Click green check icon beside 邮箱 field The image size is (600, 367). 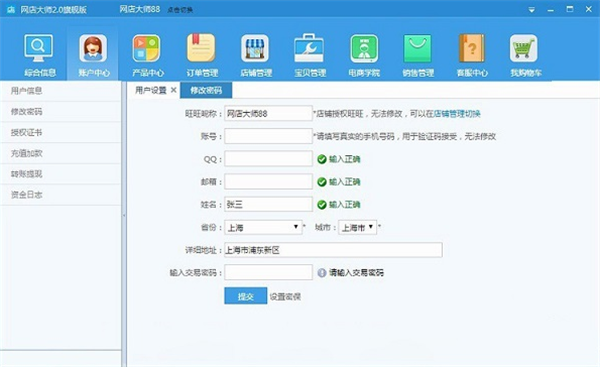322,182
